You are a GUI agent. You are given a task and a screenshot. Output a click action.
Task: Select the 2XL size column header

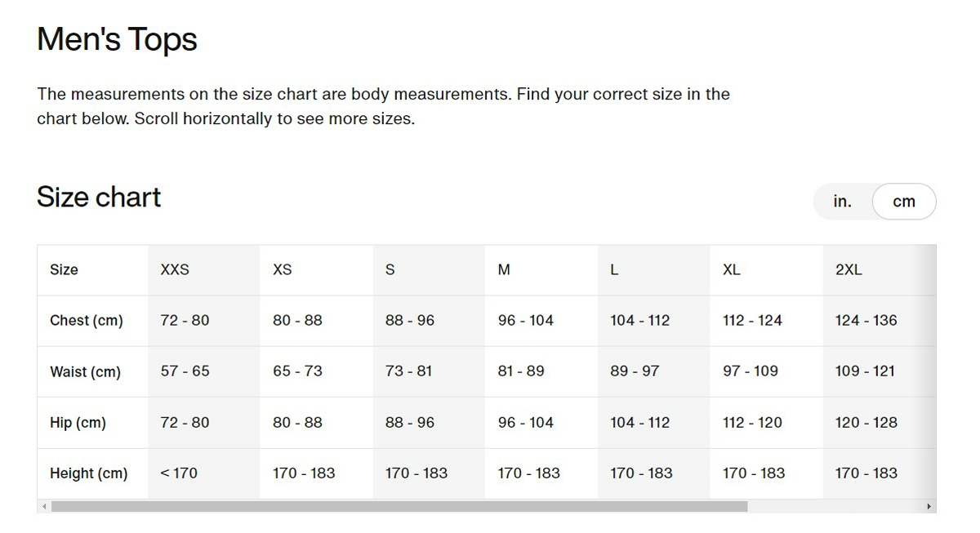click(x=849, y=269)
